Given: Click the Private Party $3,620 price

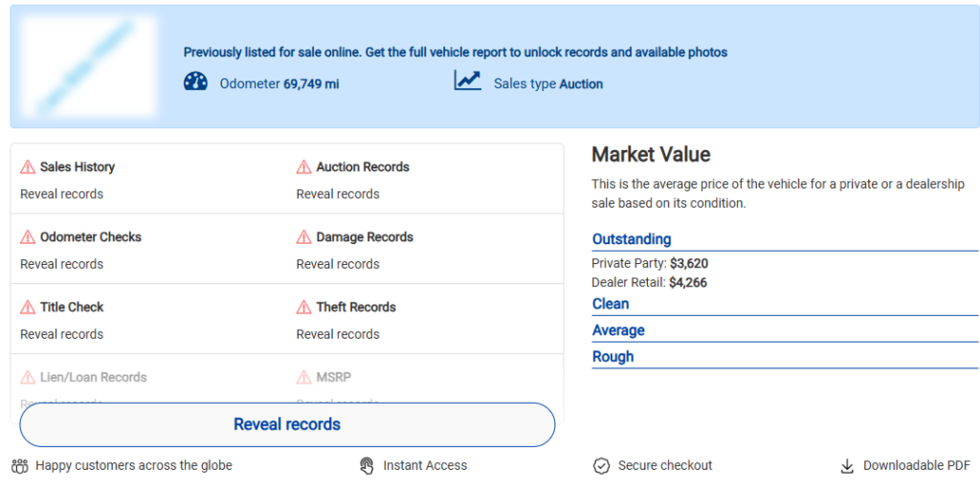Looking at the screenshot, I should pyautogui.click(x=650, y=263).
